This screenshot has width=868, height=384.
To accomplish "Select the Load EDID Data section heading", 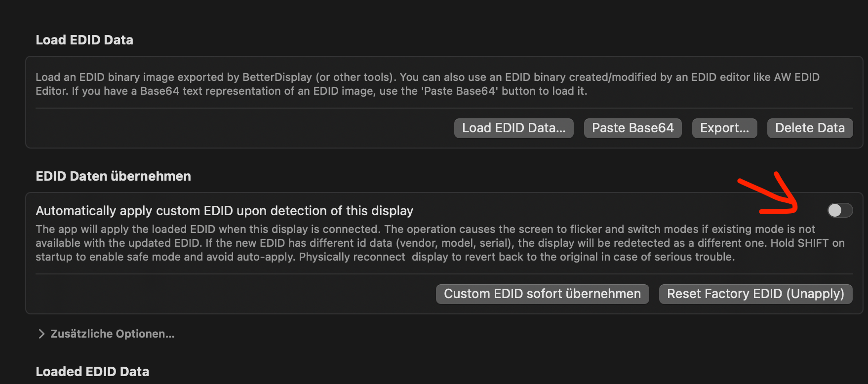I will pyautogui.click(x=84, y=40).
